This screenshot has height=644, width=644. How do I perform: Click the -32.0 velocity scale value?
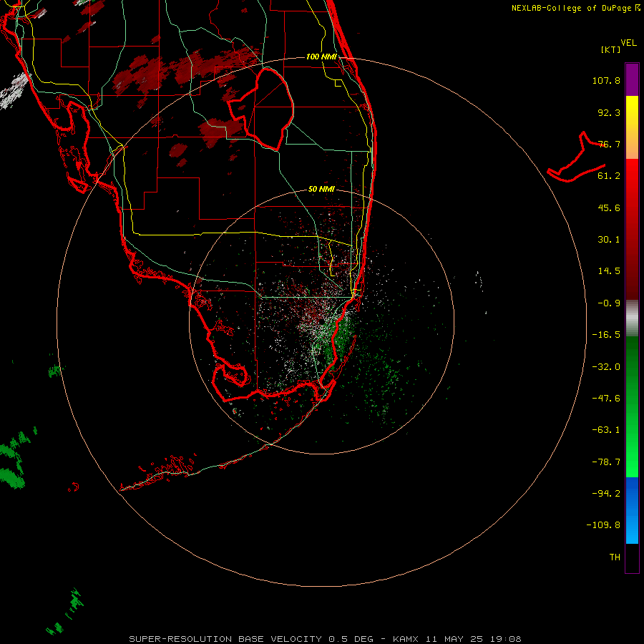click(x=606, y=367)
